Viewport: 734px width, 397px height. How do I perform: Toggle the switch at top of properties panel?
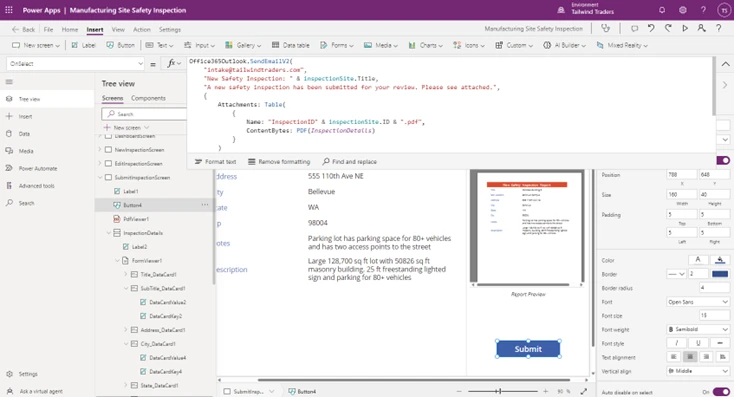point(723,161)
